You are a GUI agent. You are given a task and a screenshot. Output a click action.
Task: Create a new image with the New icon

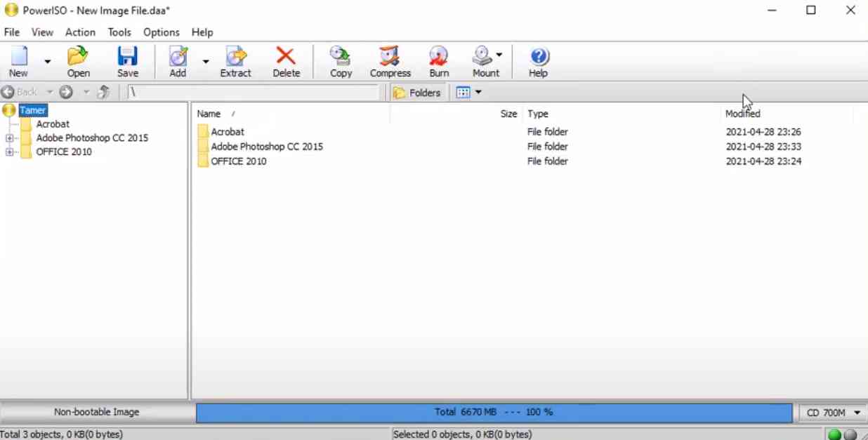[x=19, y=62]
